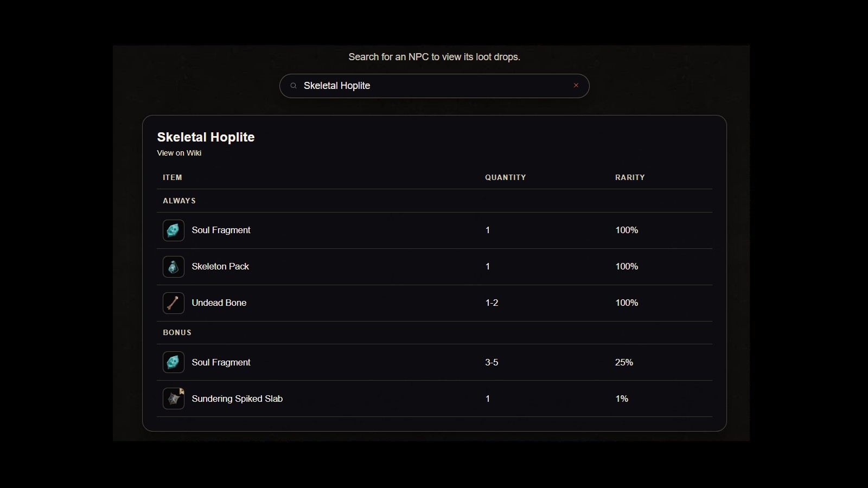Image resolution: width=868 pixels, height=488 pixels.
Task: Click the Undead Bone item icon
Action: point(174,303)
